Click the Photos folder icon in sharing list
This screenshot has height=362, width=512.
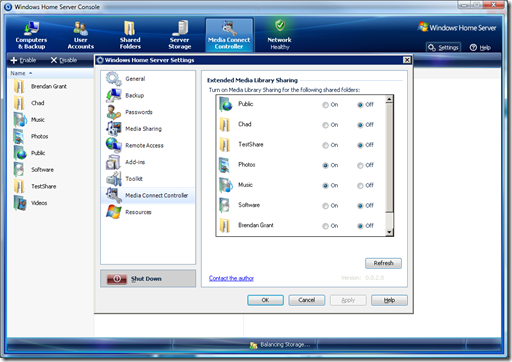coord(225,165)
